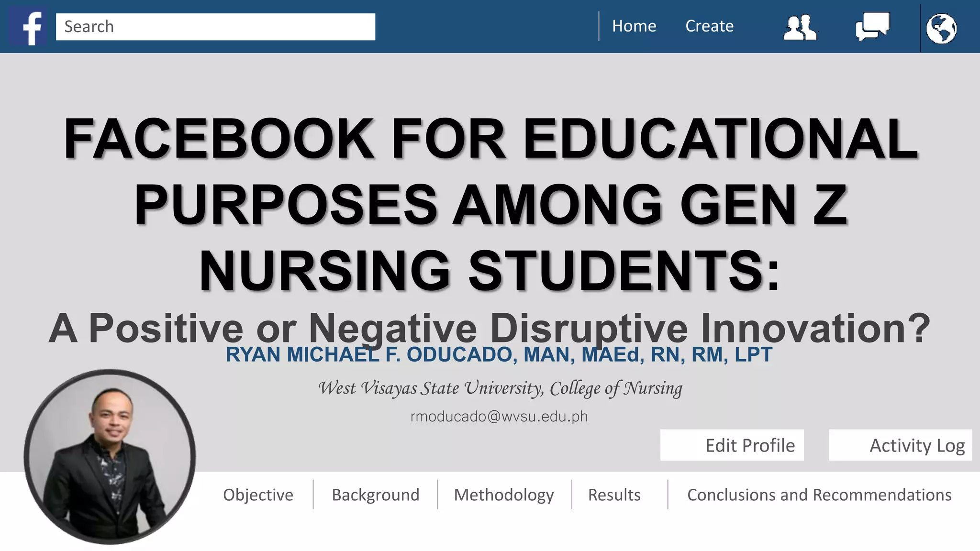Viewport: 980px width, 551px height.
Task: Open the Results tab
Action: tap(614, 495)
